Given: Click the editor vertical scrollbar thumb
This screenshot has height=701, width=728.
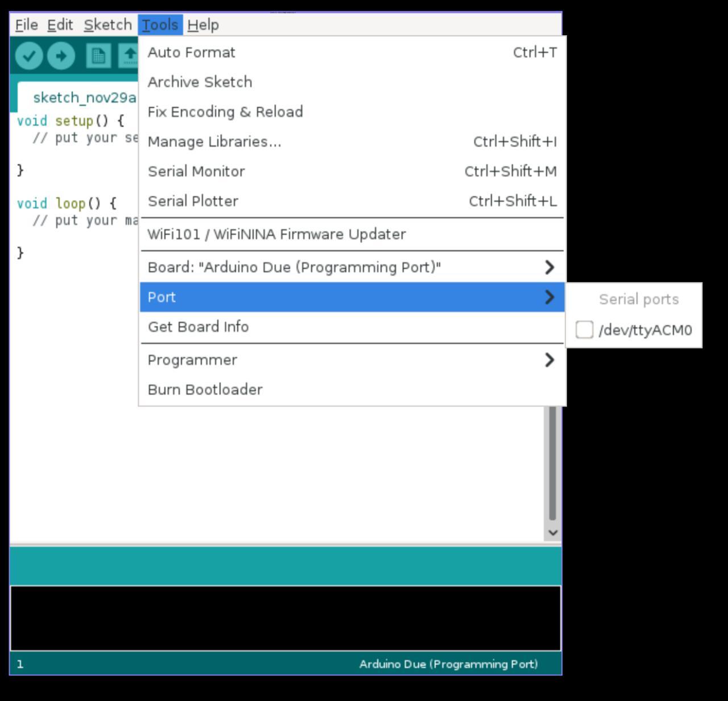Looking at the screenshot, I should click(552, 463).
